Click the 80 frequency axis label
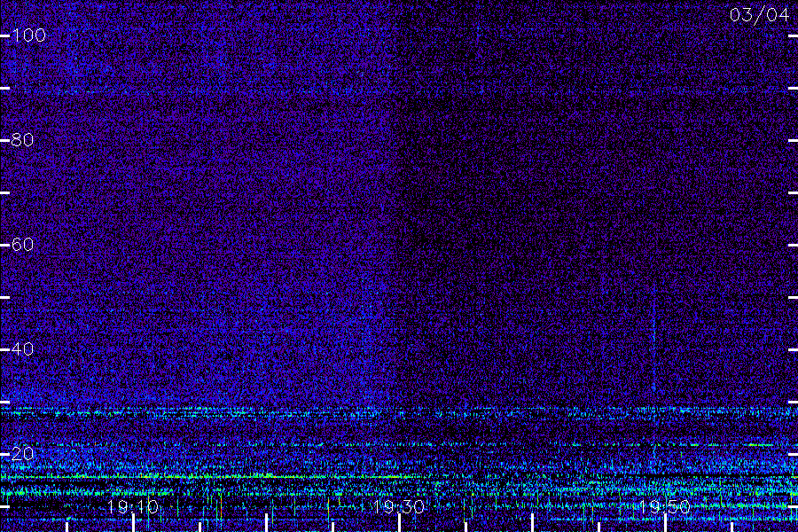Viewport: 798px width, 532px height. (x=22, y=140)
